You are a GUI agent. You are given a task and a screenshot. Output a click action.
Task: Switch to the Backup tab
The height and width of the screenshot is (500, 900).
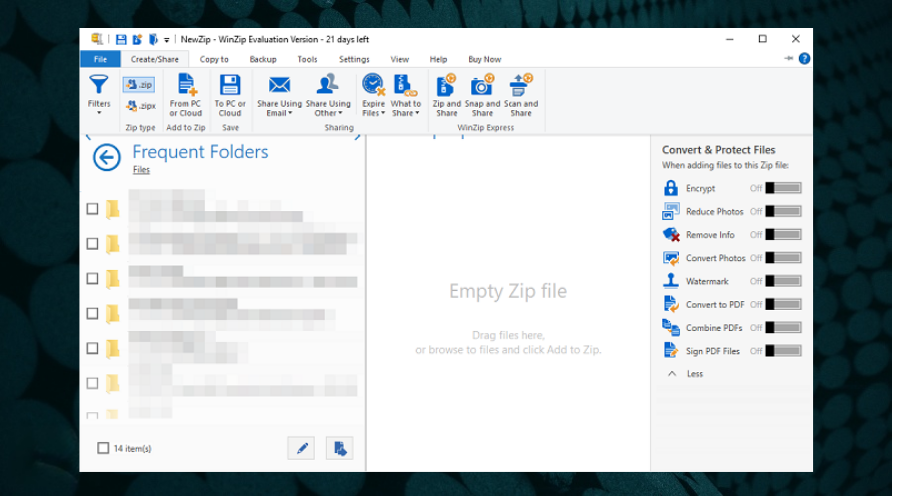tap(263, 59)
